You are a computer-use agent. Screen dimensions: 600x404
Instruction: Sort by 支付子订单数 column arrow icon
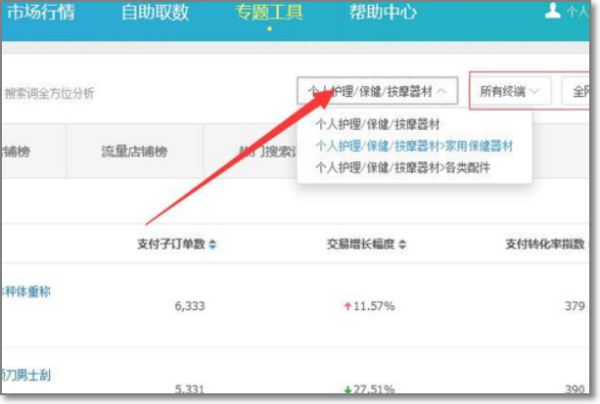(212, 244)
